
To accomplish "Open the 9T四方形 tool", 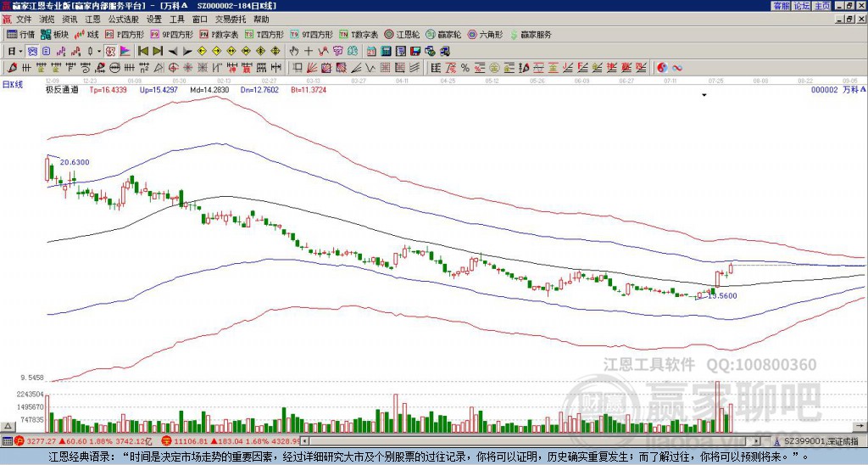I will coord(311,34).
